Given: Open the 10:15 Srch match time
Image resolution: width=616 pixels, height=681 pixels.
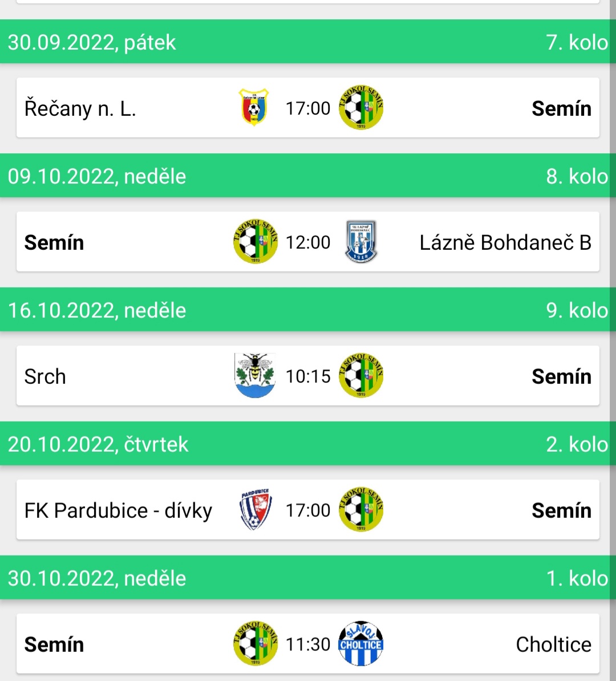Looking at the screenshot, I should coord(308,376).
